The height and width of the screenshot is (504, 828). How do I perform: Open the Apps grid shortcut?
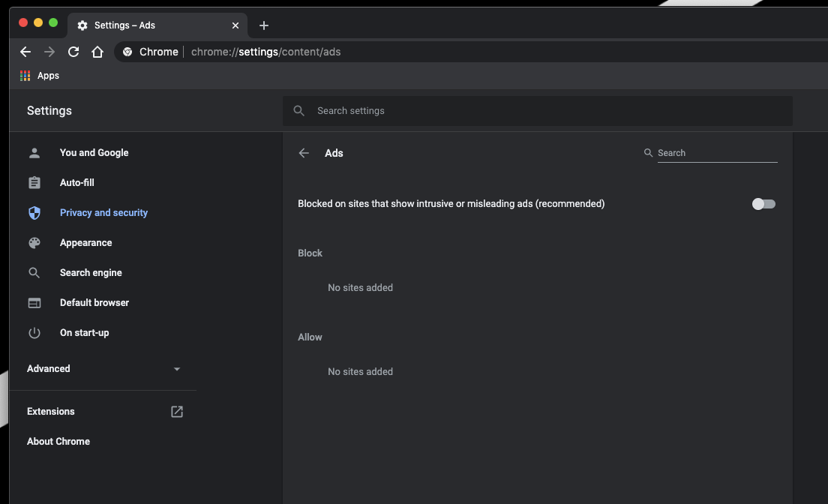coord(25,76)
